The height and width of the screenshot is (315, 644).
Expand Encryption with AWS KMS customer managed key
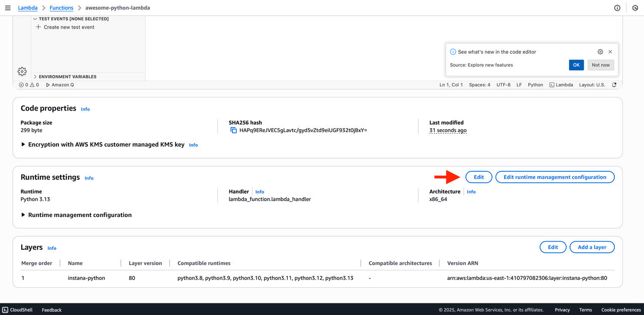tap(103, 145)
